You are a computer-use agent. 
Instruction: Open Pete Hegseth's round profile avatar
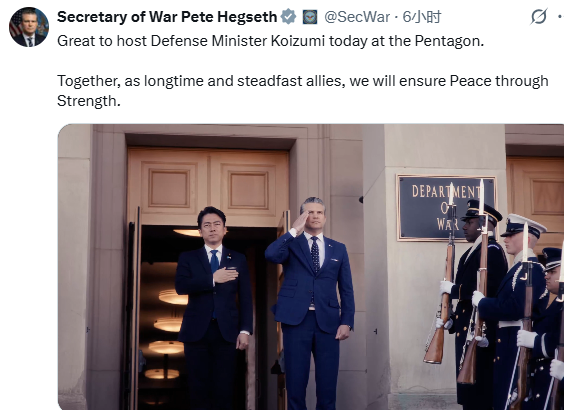pyautogui.click(x=29, y=27)
